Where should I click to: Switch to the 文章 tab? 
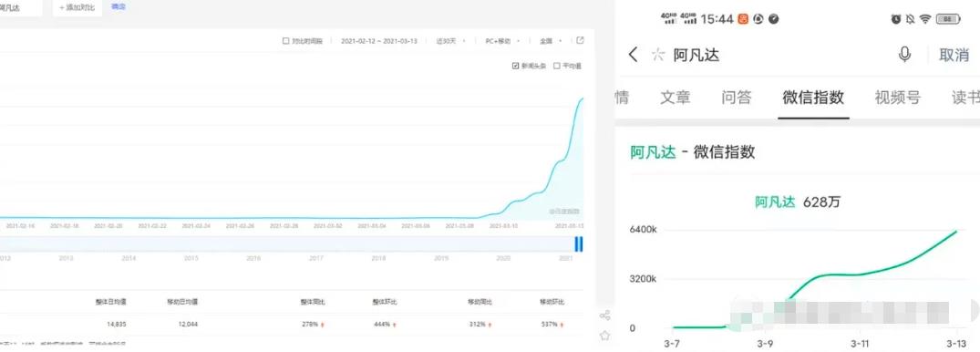[x=675, y=98]
